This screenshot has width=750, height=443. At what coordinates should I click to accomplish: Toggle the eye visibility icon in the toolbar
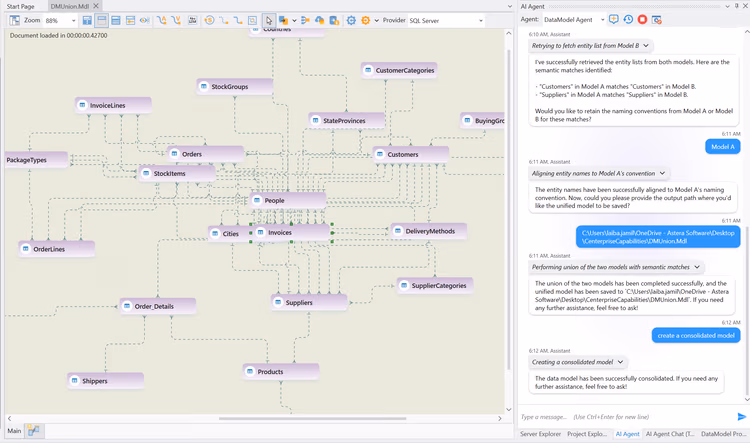[x=144, y=21]
